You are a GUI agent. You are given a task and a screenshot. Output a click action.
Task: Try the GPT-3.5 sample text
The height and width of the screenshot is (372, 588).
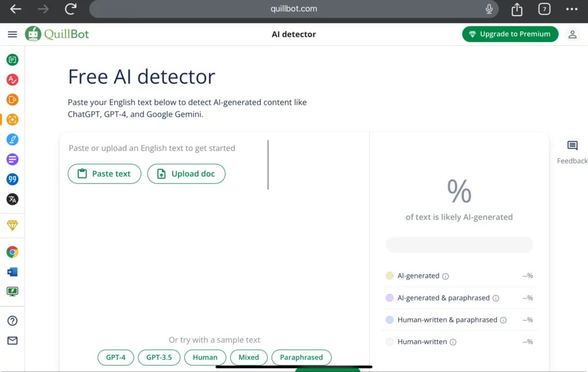(x=159, y=358)
